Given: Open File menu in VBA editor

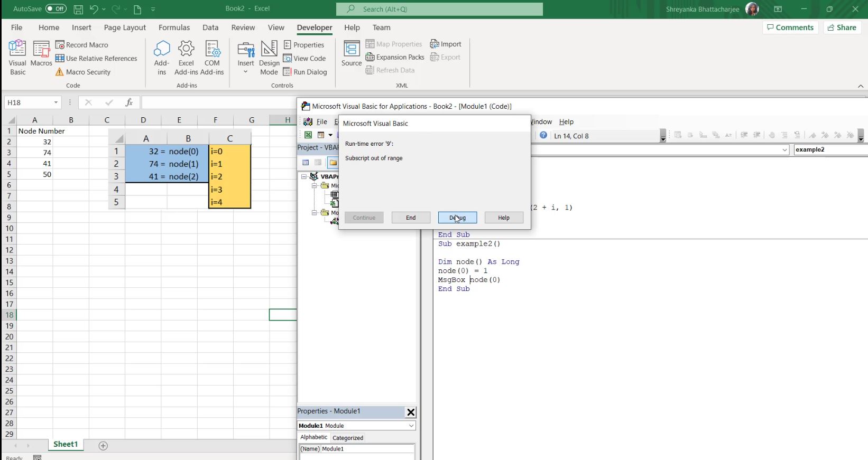Looking at the screenshot, I should [322, 121].
